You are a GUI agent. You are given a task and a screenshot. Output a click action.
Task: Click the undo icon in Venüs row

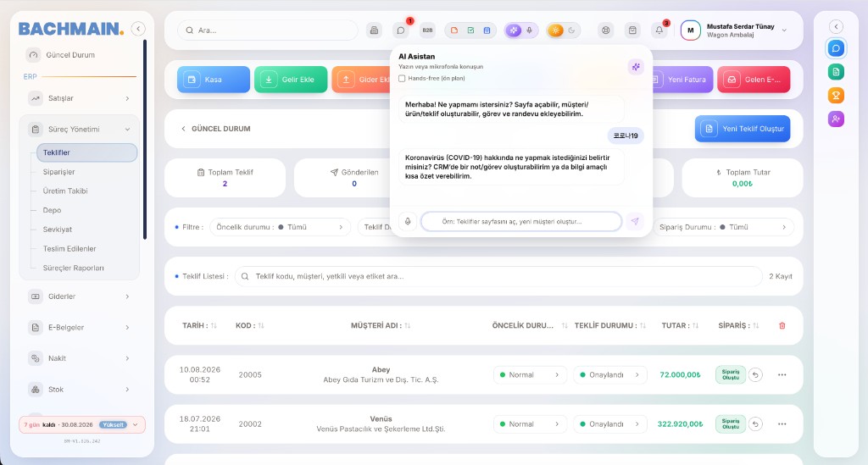point(755,424)
